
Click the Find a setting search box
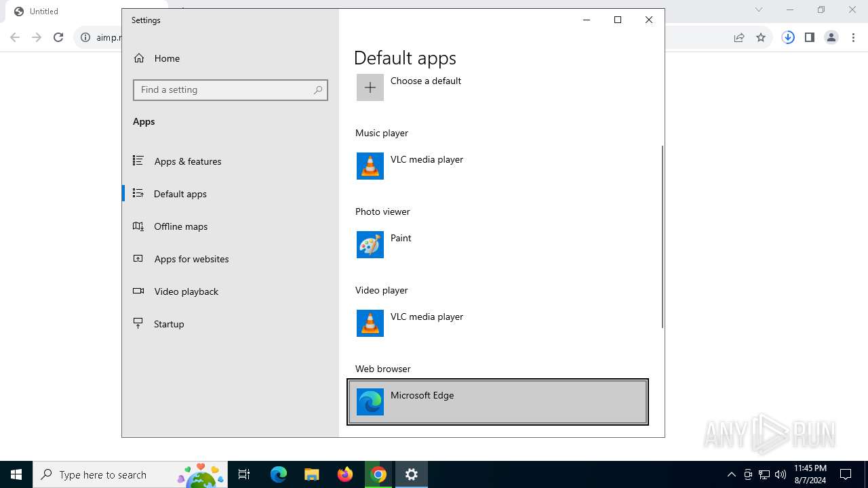231,89
